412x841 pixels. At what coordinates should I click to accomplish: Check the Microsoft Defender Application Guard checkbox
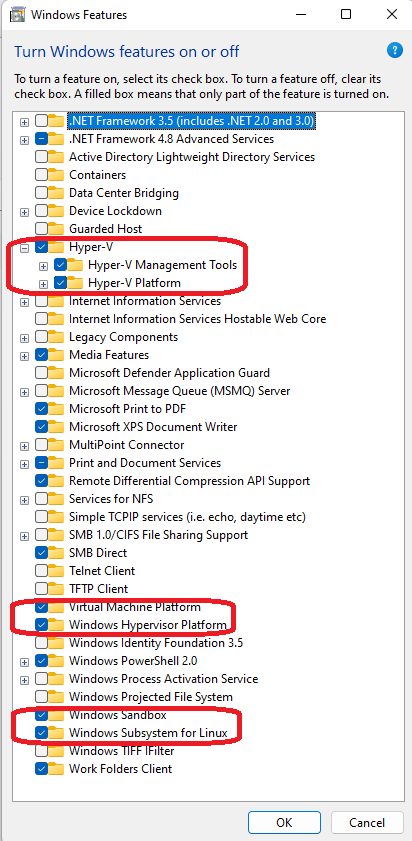[x=41, y=373]
